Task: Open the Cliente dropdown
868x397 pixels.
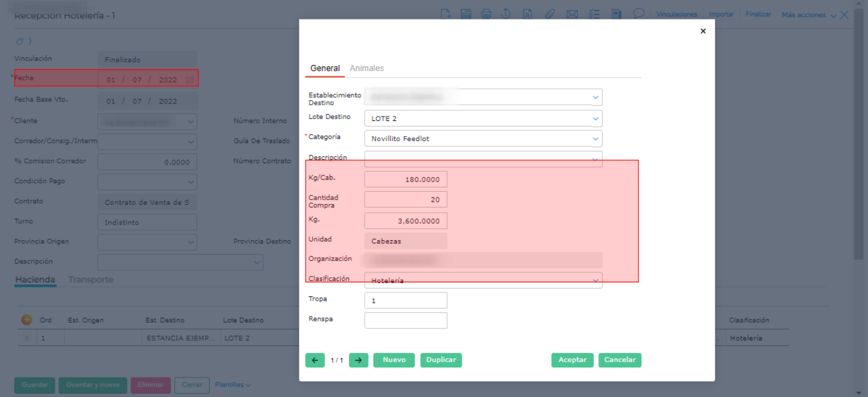Action: (x=191, y=122)
